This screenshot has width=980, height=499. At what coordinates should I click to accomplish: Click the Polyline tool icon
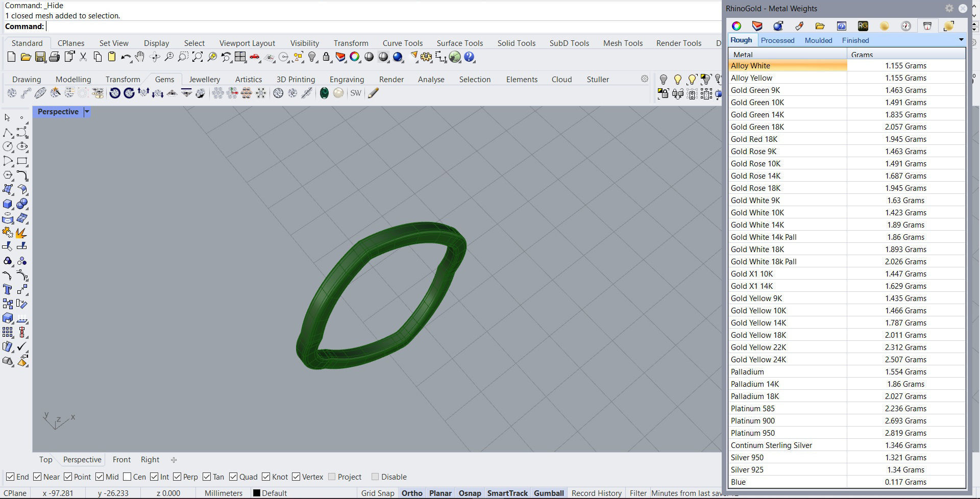pos(8,133)
